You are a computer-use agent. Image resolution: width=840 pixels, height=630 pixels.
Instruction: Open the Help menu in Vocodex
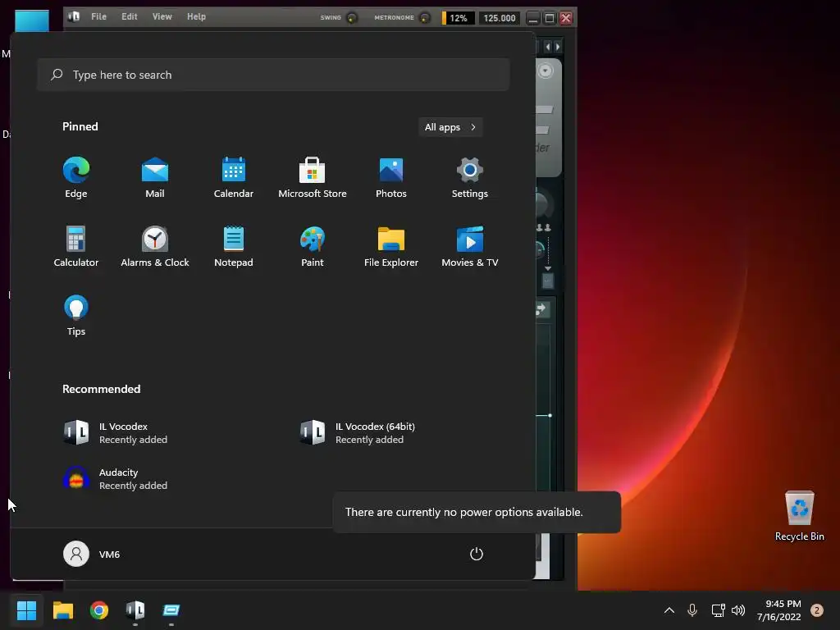[x=196, y=16]
